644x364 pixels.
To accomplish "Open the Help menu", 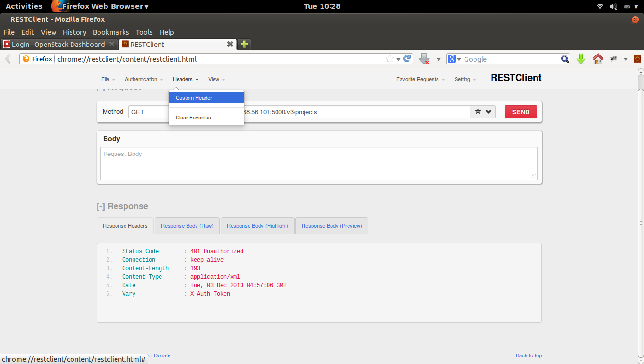I will click(x=167, y=32).
